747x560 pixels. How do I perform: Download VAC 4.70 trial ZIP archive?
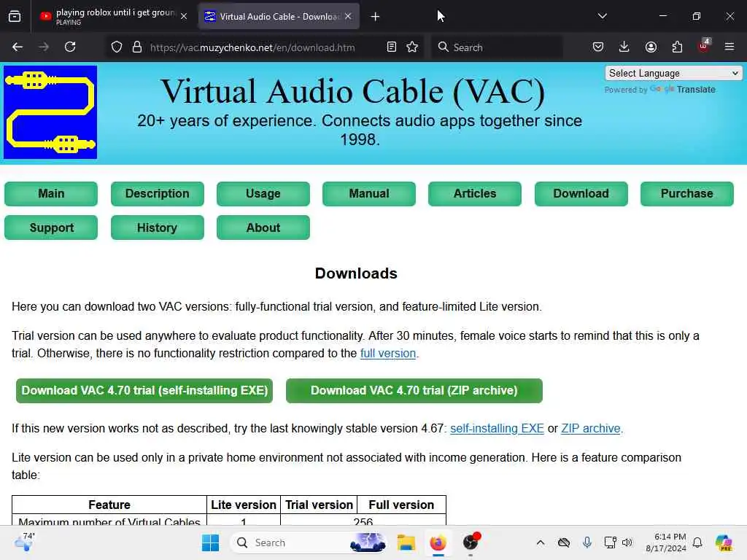(414, 391)
